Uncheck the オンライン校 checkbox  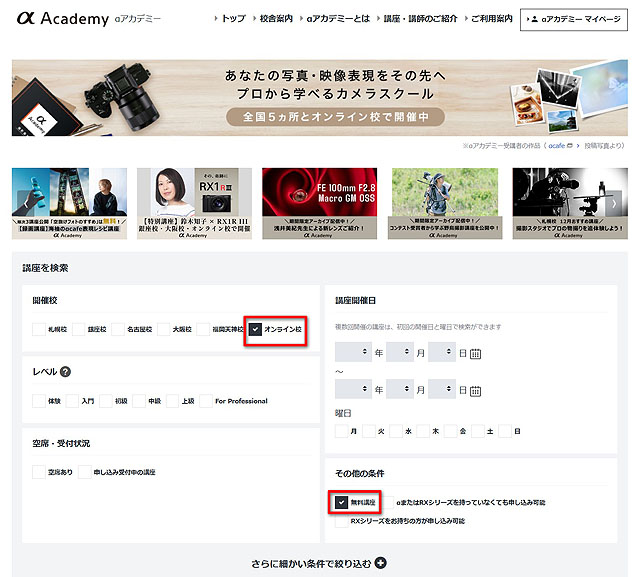(257, 329)
